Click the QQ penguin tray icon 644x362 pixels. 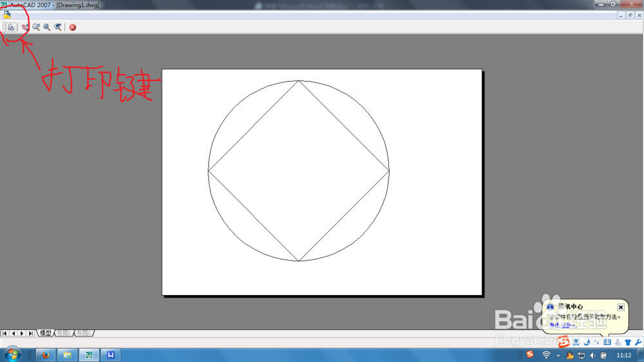click(x=570, y=356)
